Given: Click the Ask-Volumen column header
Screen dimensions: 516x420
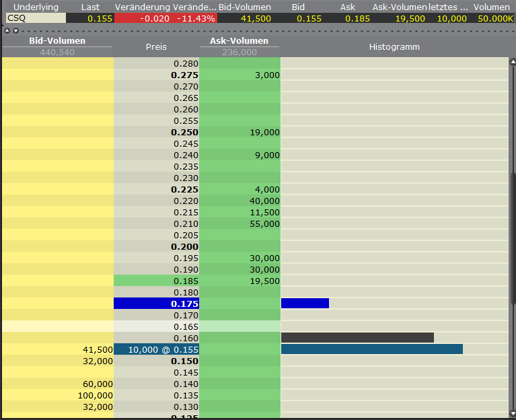Looking at the screenshot, I should tap(239, 42).
